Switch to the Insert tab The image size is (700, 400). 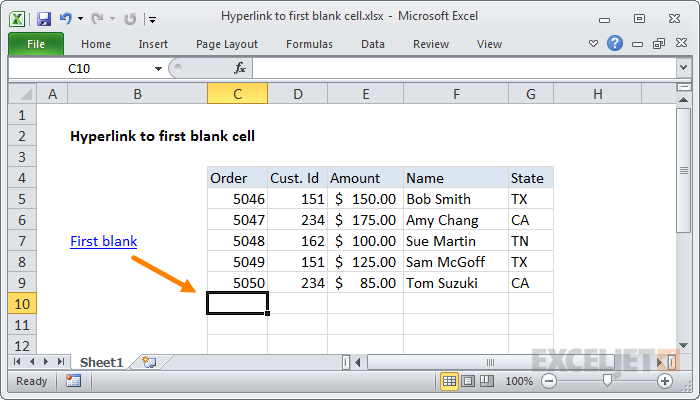click(x=153, y=44)
